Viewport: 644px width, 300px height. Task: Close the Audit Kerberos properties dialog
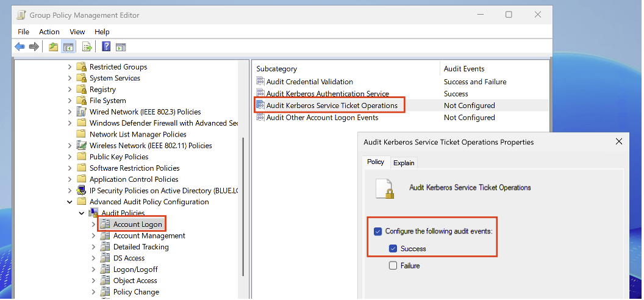click(x=619, y=141)
